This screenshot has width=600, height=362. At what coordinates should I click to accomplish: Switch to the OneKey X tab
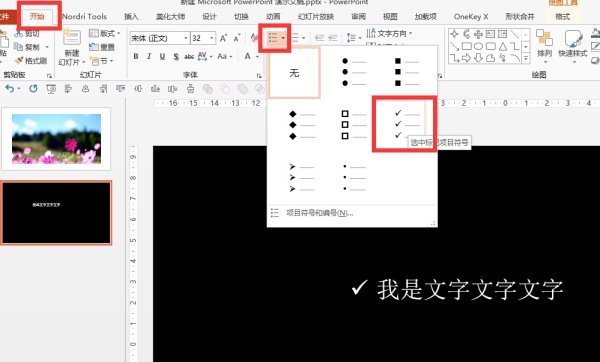(471, 16)
